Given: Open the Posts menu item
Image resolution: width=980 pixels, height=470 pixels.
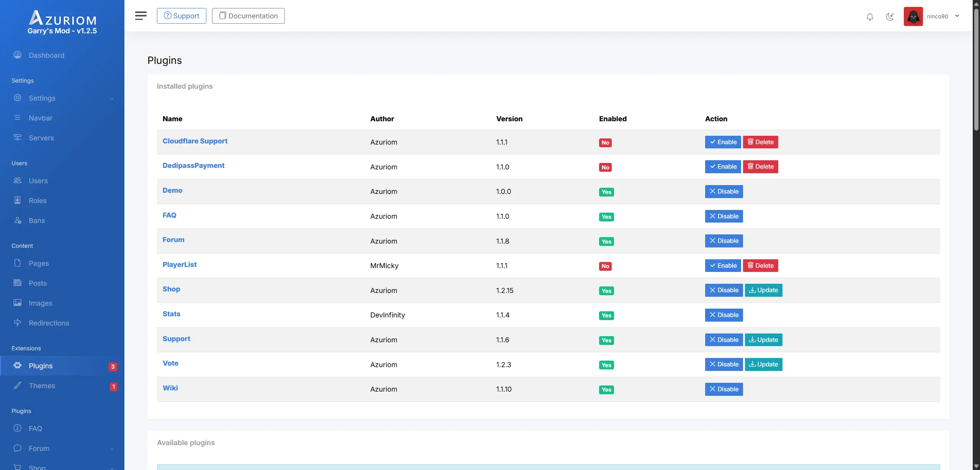Looking at the screenshot, I should (62, 283).
